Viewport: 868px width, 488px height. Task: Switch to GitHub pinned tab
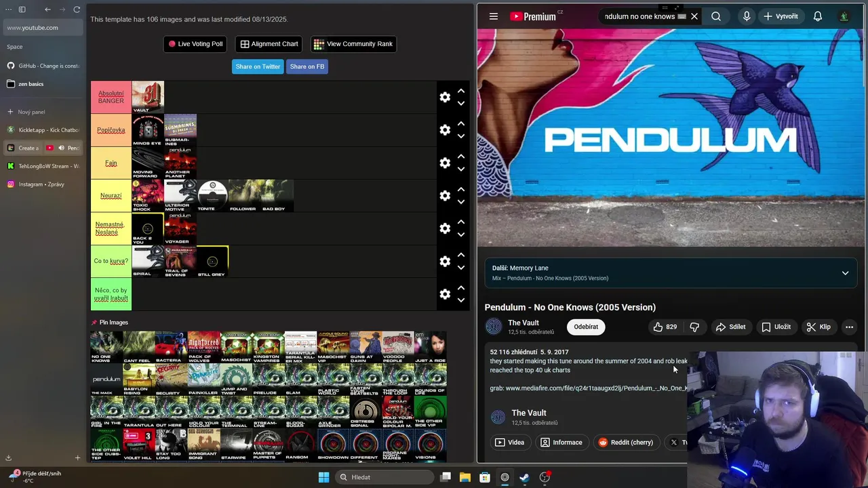[x=43, y=66]
